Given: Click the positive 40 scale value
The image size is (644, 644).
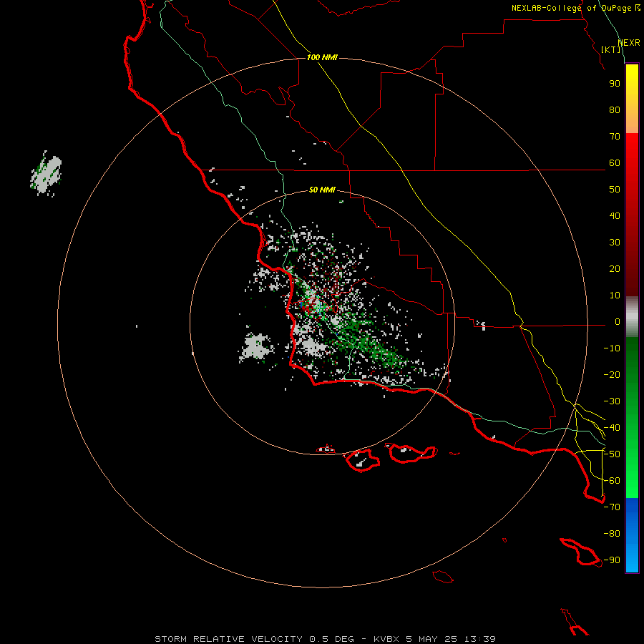Looking at the screenshot, I should pos(615,216).
